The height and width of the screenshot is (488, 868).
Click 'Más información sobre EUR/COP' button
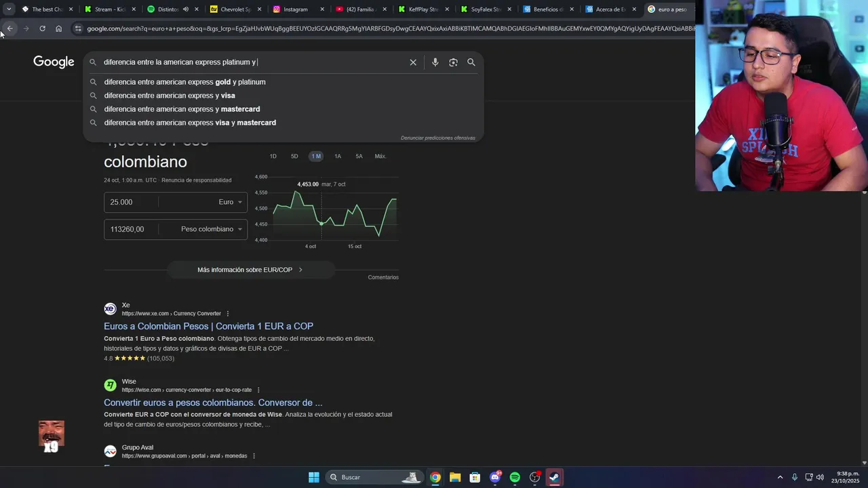click(x=251, y=270)
